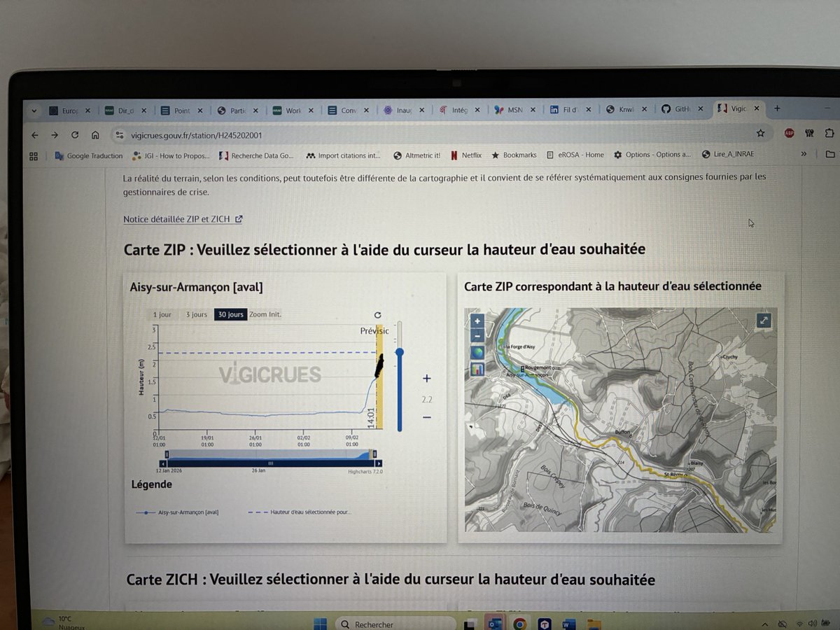Open the eROSA - Home bookmark
The width and height of the screenshot is (840, 630).
[x=575, y=155]
